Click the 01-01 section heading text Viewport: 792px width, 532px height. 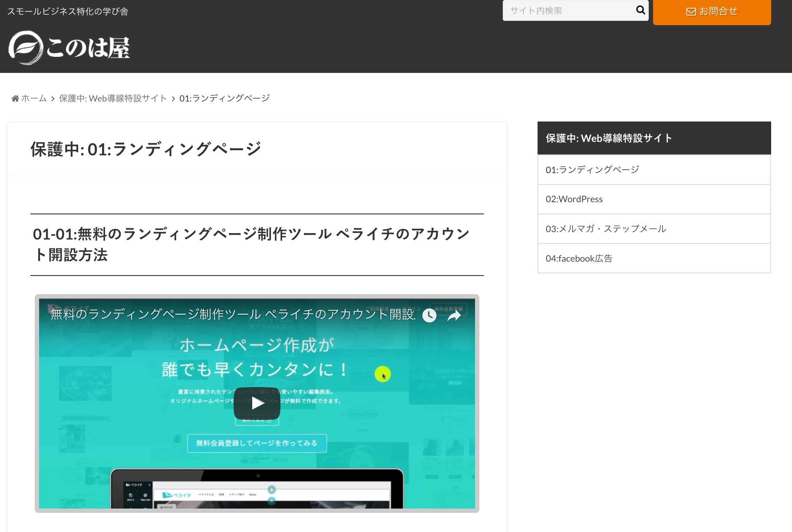click(x=252, y=244)
